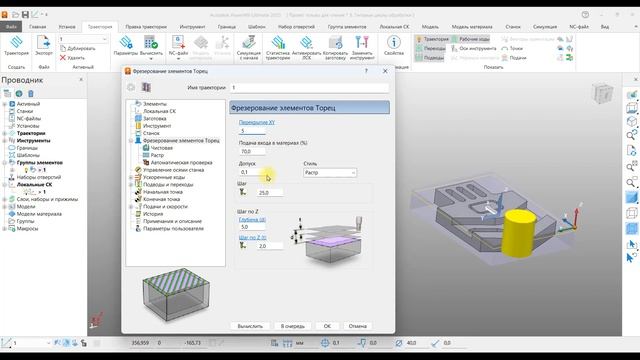
Task: Switch to Граница ribbon tab
Action: [x=227, y=27]
